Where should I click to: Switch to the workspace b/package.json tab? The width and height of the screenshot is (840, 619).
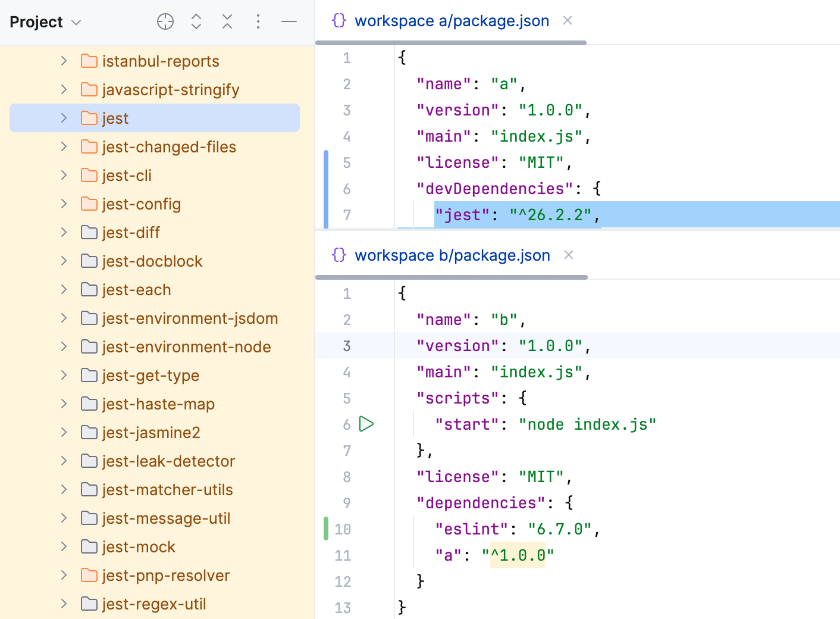point(452,255)
